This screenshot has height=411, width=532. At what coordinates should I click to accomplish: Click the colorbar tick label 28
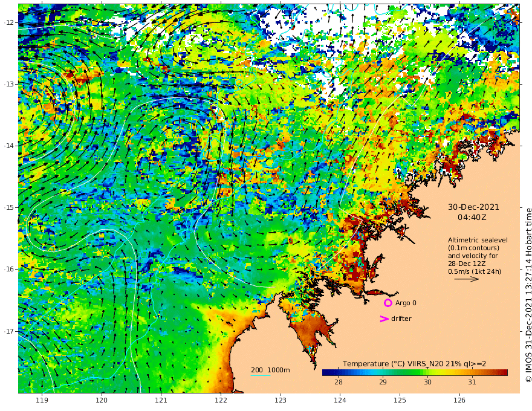(x=339, y=382)
